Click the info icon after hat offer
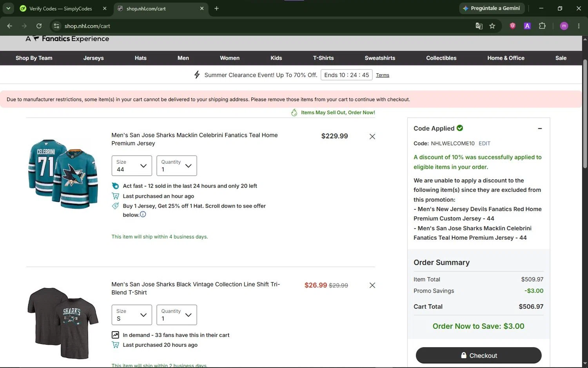 pos(143,214)
